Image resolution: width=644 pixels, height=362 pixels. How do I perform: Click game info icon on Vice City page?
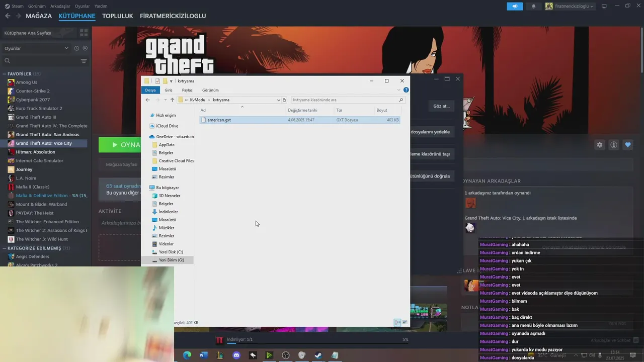(614, 145)
